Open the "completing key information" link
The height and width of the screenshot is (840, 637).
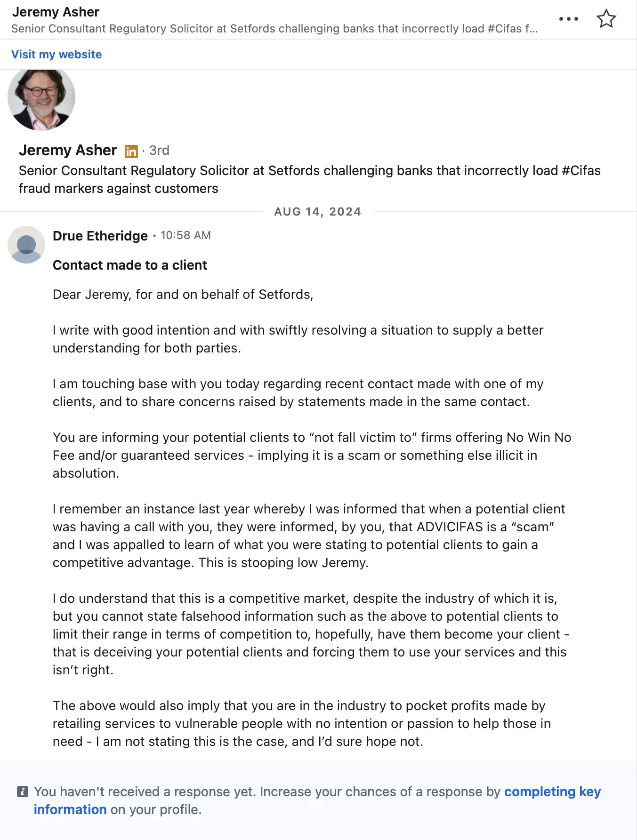pos(552,792)
